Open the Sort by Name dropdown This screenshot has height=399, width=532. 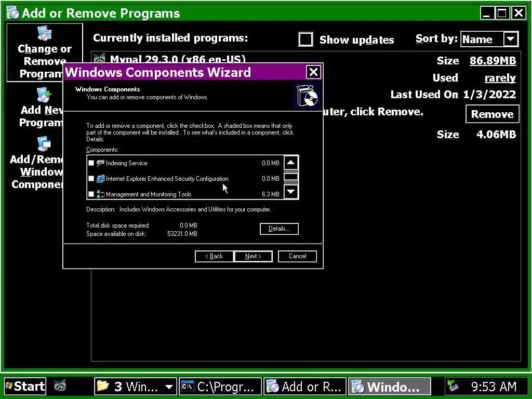(511, 39)
